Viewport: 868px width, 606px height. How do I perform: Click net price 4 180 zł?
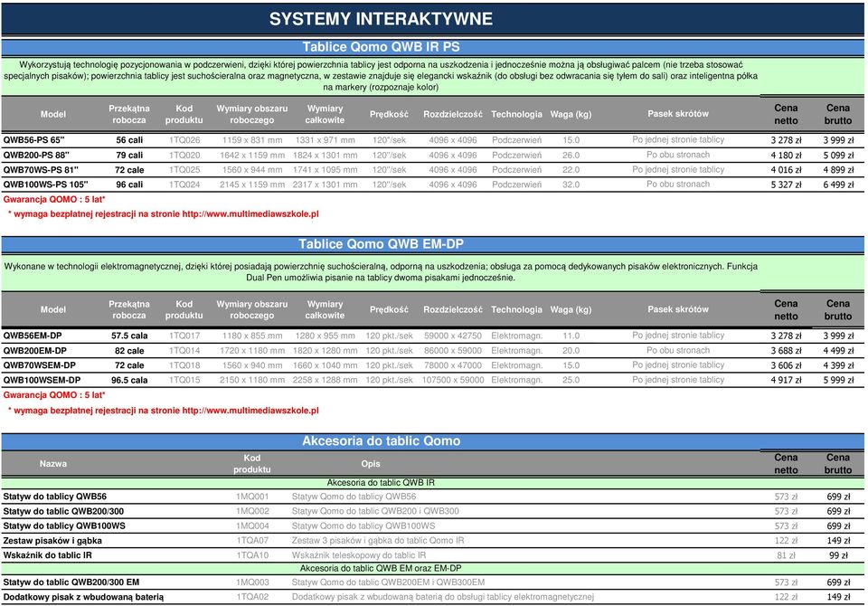click(786, 155)
